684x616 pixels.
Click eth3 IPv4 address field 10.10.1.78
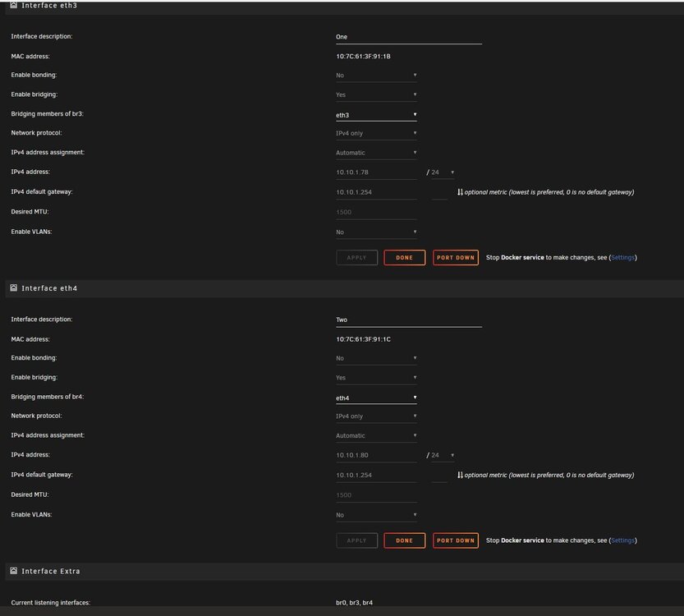[x=376, y=172]
